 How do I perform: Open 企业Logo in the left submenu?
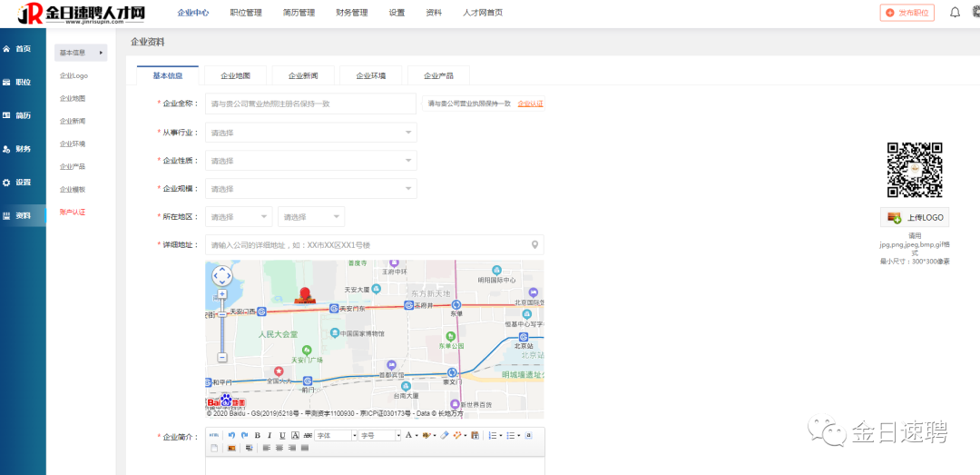click(73, 75)
